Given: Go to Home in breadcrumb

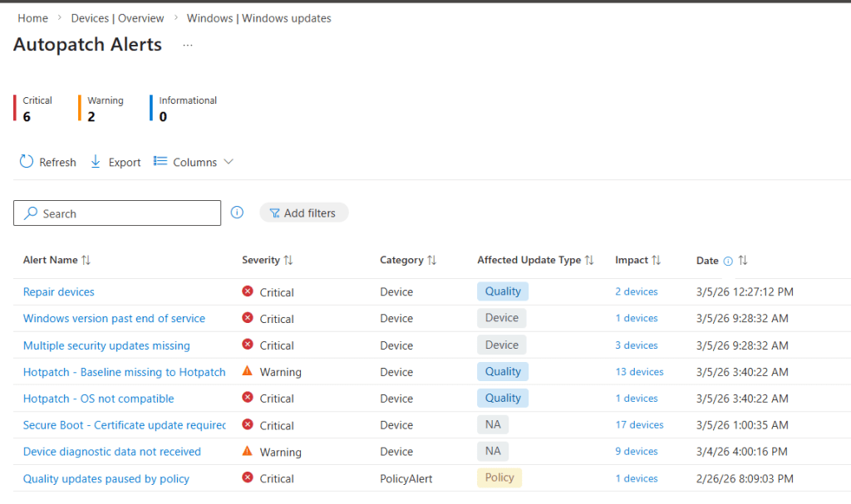Looking at the screenshot, I should pyautogui.click(x=32, y=18).
